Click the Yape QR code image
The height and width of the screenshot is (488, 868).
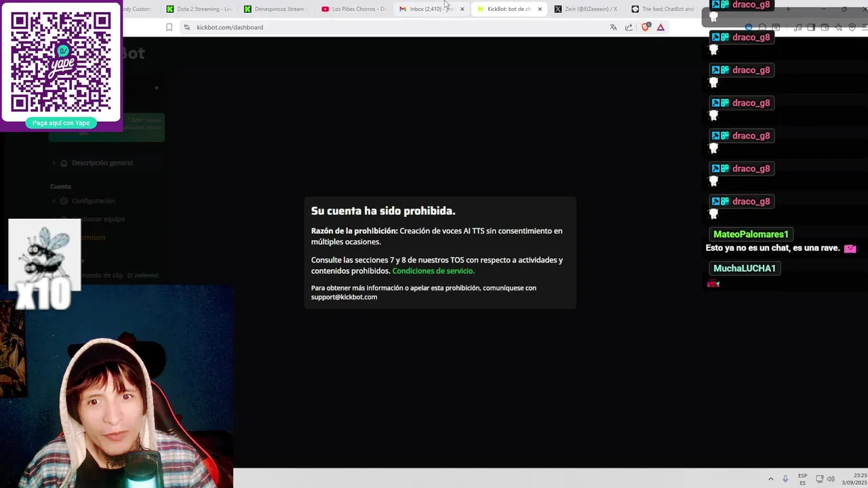point(61,62)
